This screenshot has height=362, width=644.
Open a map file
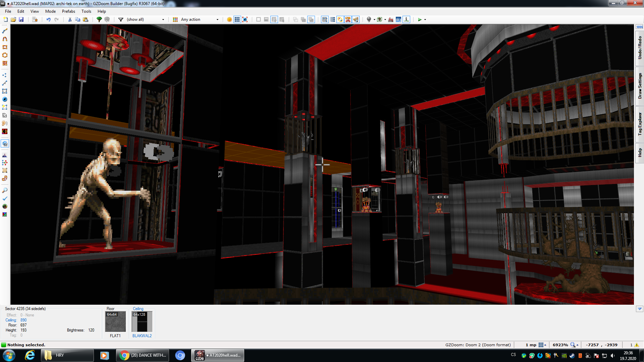click(13, 19)
